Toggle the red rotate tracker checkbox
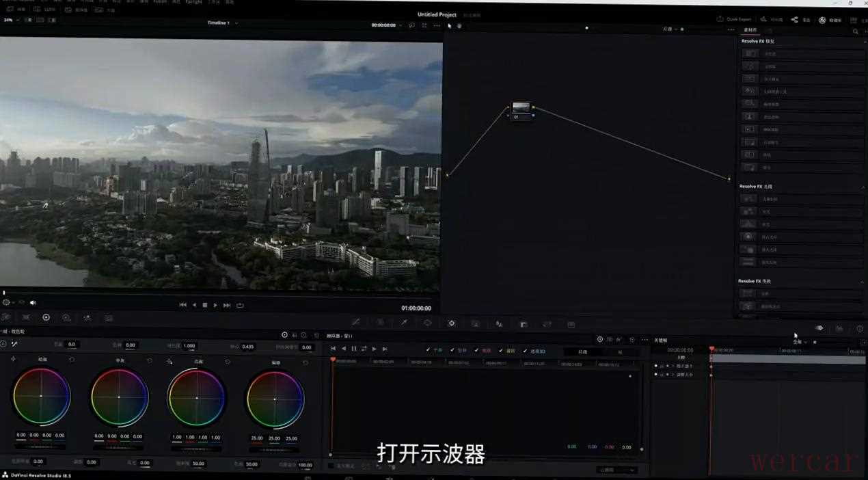The width and height of the screenshot is (868, 480). [476, 350]
